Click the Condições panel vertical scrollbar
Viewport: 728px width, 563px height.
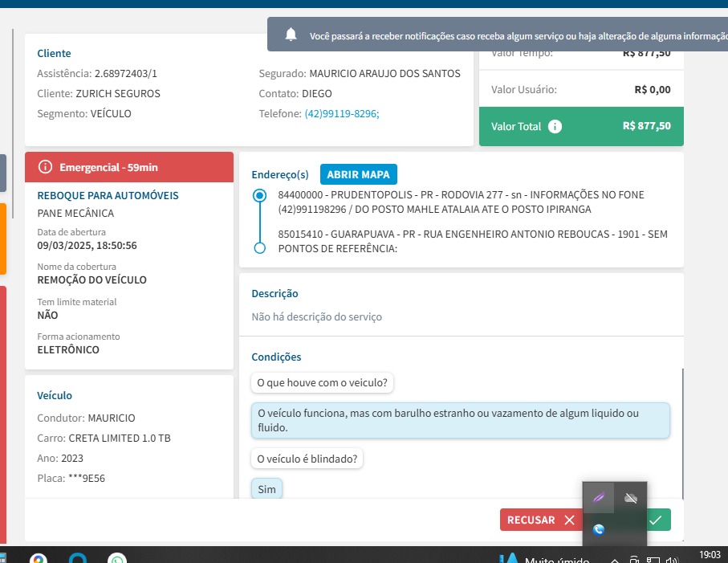(x=682, y=434)
